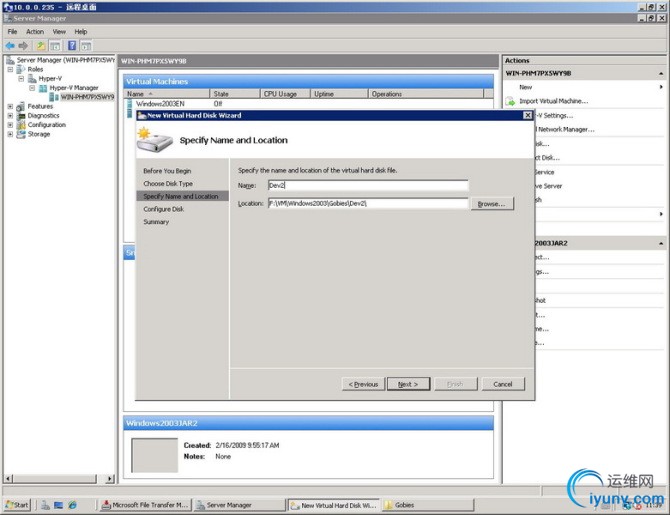
Task: Click the Operations column header
Action: pyautogui.click(x=426, y=94)
